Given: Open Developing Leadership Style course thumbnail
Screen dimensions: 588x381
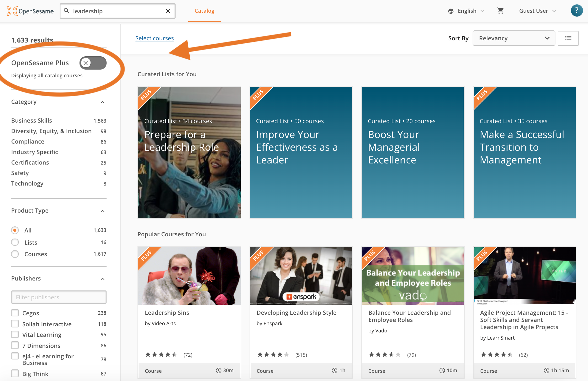Looking at the screenshot, I should point(301,276).
